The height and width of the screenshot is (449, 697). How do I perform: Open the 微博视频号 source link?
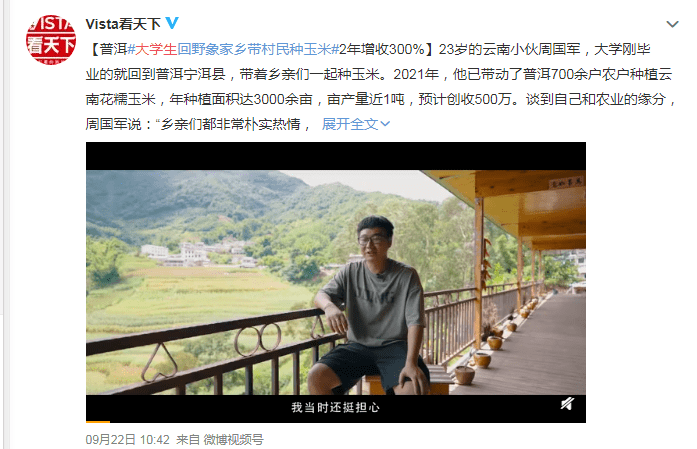coord(233,440)
